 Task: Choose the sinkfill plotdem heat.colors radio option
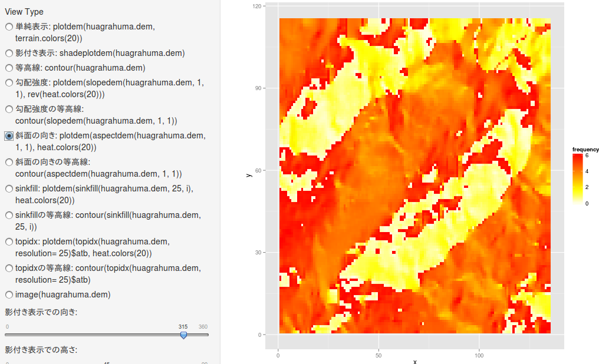click(x=9, y=189)
